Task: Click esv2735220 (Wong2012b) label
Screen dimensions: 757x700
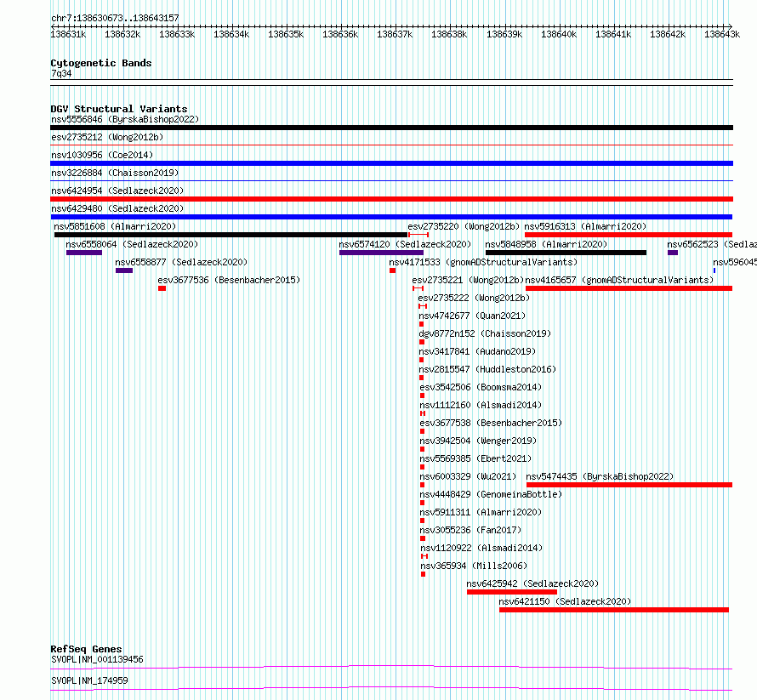Action: (464, 226)
